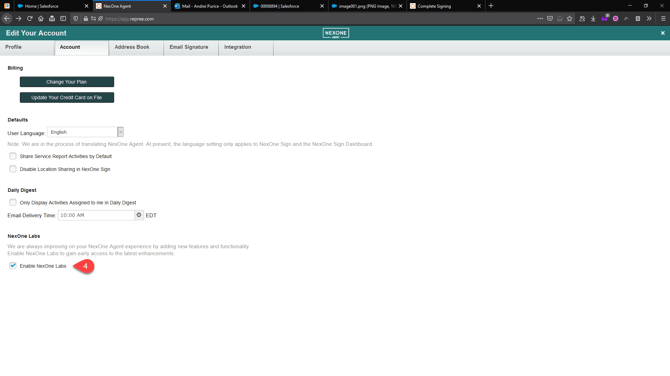The image size is (670, 376).
Task: Open the User Language dropdown
Action: pos(85,132)
